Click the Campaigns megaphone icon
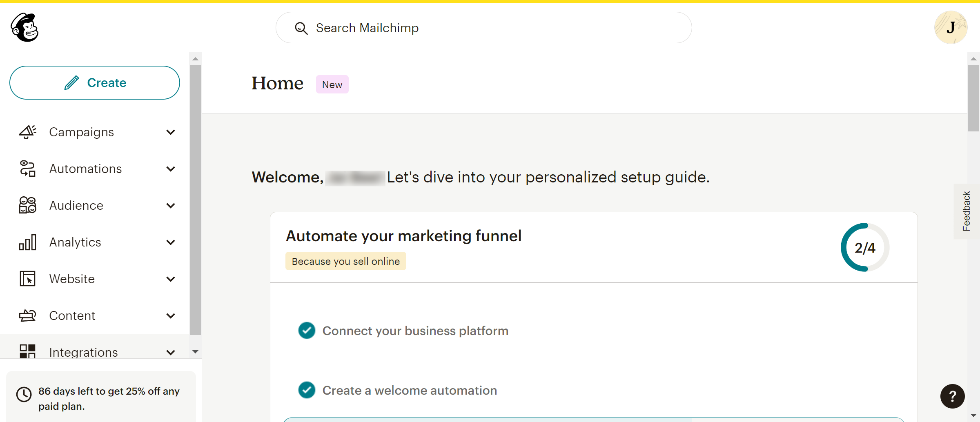The width and height of the screenshot is (980, 422). [x=27, y=132]
